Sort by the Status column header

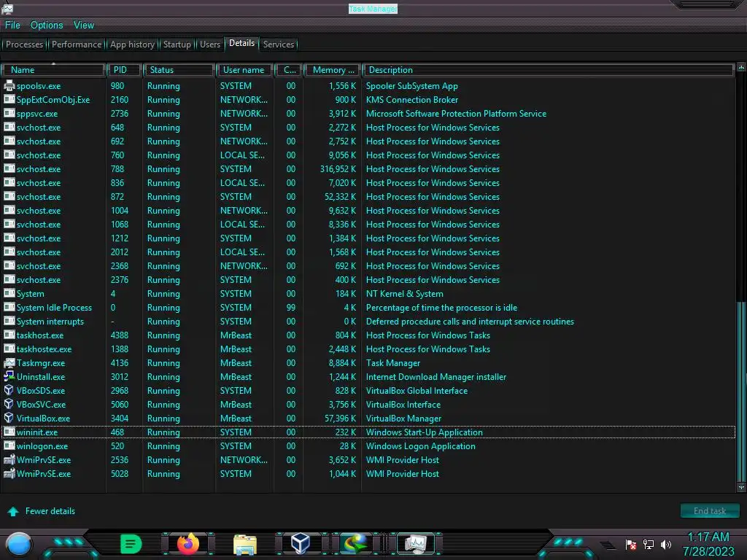tap(179, 70)
